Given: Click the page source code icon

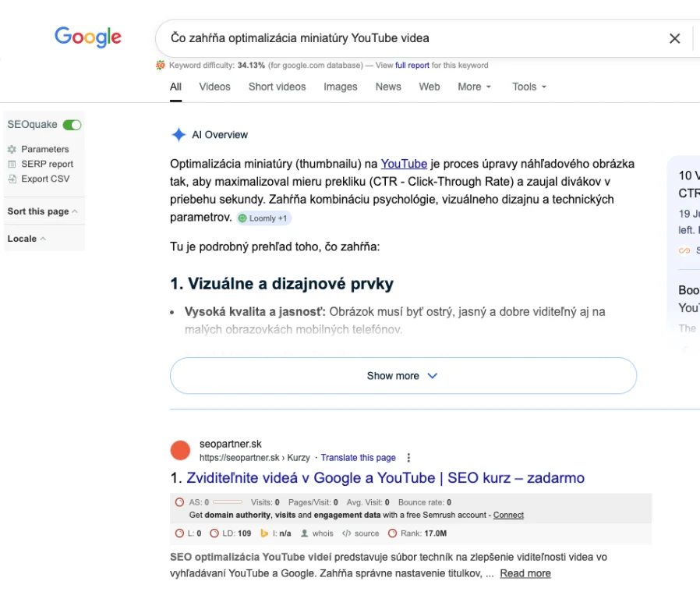Looking at the screenshot, I should click(346, 533).
